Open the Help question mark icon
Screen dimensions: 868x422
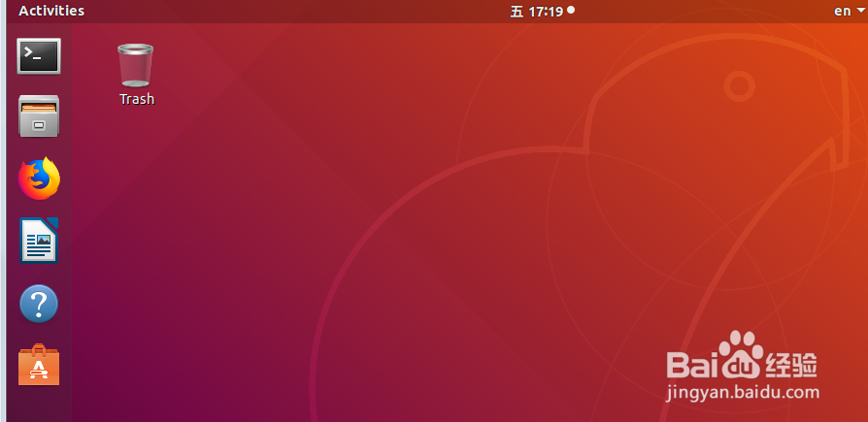click(39, 303)
